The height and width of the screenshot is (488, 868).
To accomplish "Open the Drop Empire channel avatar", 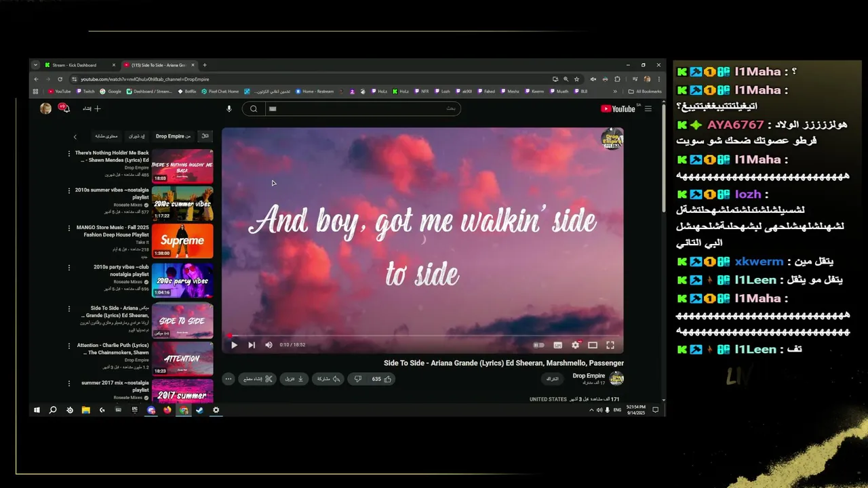I will 616,378.
